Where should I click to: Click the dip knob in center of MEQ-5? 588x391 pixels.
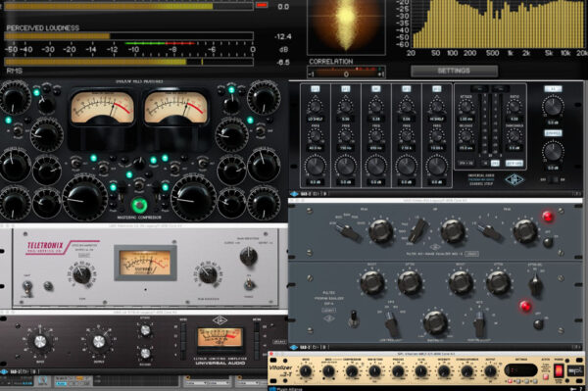[x=453, y=231]
